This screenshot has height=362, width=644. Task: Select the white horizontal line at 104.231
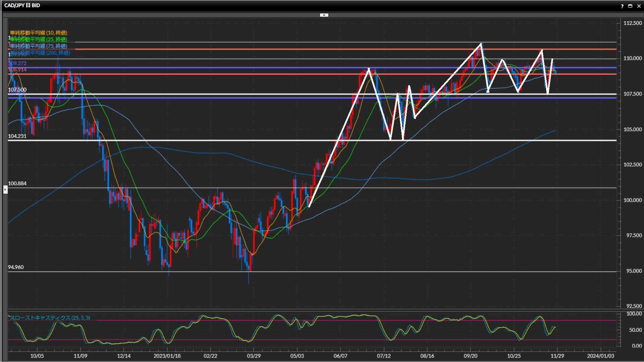pyautogui.click(x=201, y=140)
